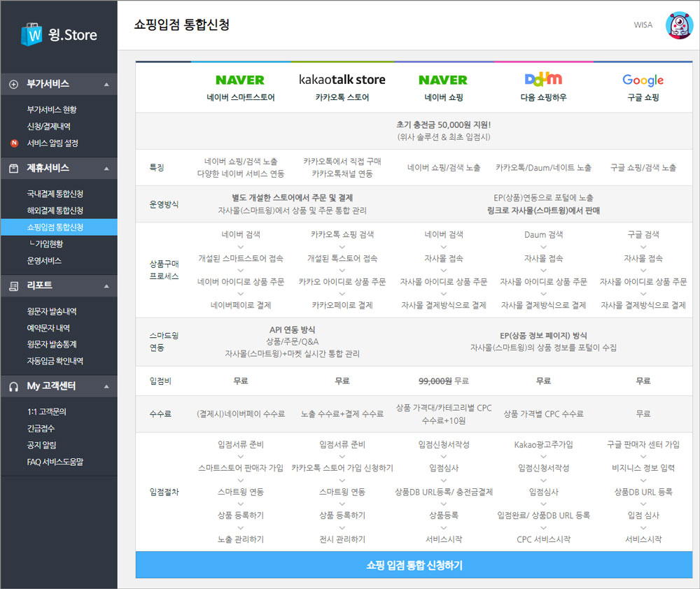
Task: Go to 해외결제 통합신청
Action: click(55, 211)
